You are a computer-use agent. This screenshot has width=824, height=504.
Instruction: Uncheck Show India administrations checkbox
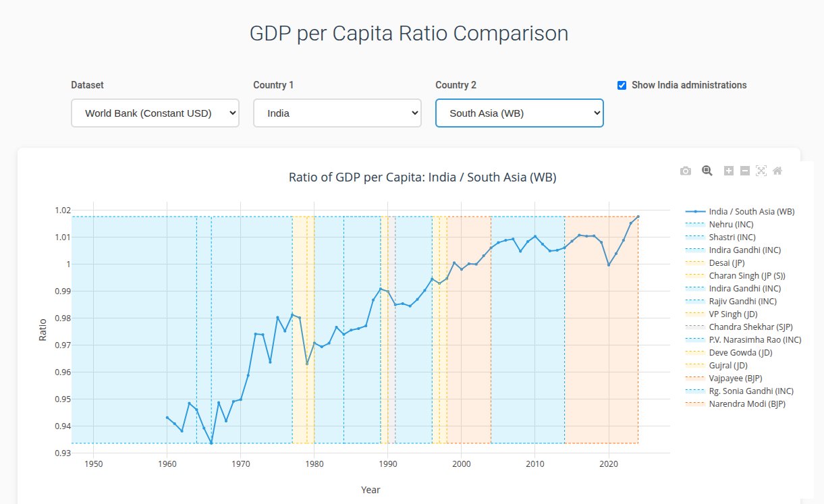(622, 86)
